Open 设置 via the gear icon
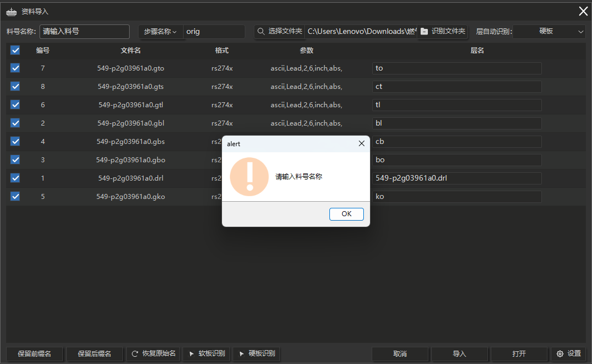The image size is (592, 364). coord(560,354)
